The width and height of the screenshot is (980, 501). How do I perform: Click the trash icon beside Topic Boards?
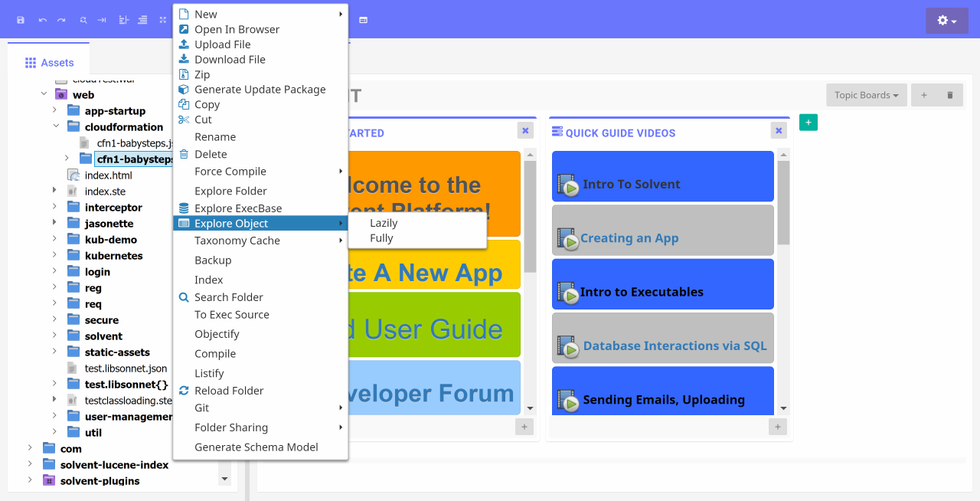tap(950, 95)
